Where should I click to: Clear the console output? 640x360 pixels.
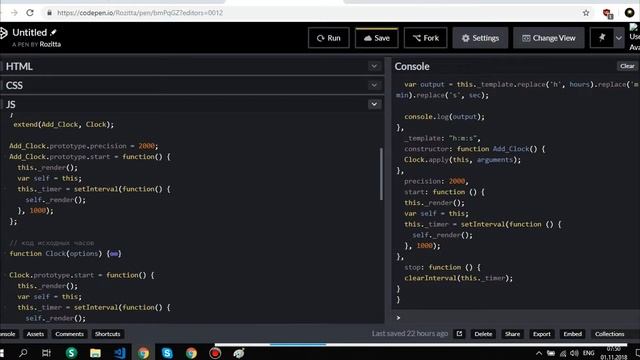point(627,66)
